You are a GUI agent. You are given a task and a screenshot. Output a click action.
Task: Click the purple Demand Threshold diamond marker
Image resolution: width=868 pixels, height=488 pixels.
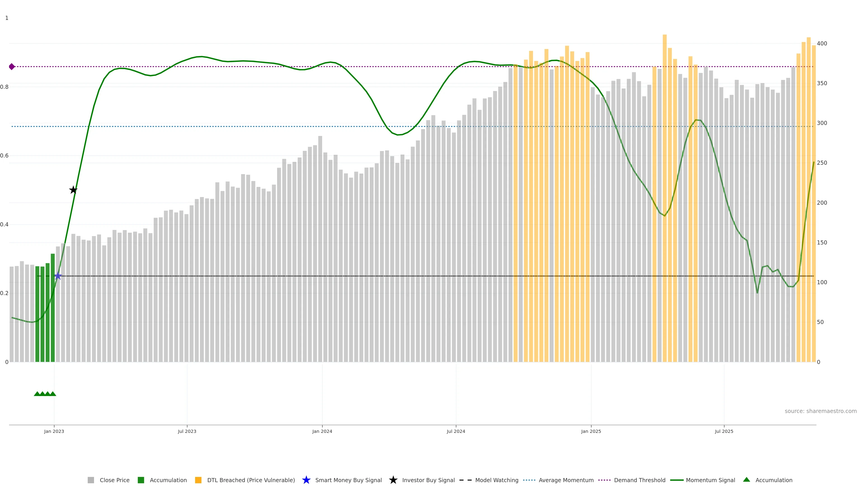tap(12, 67)
